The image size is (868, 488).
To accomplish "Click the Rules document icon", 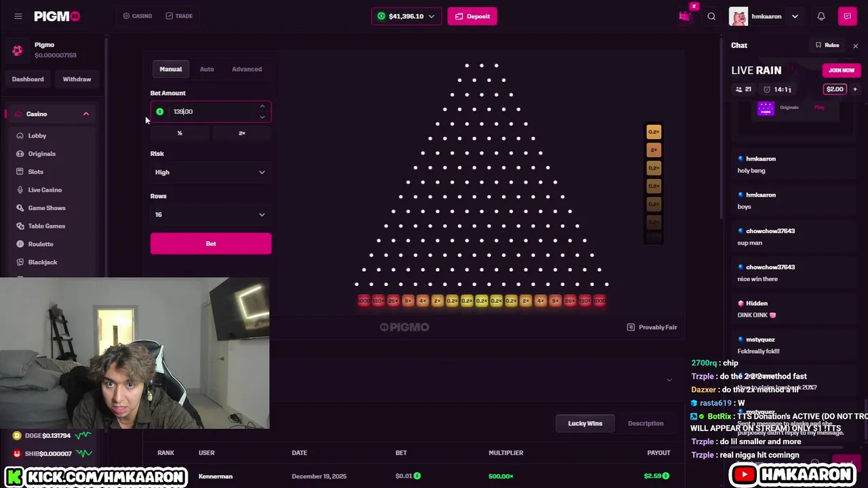I will (x=818, y=45).
